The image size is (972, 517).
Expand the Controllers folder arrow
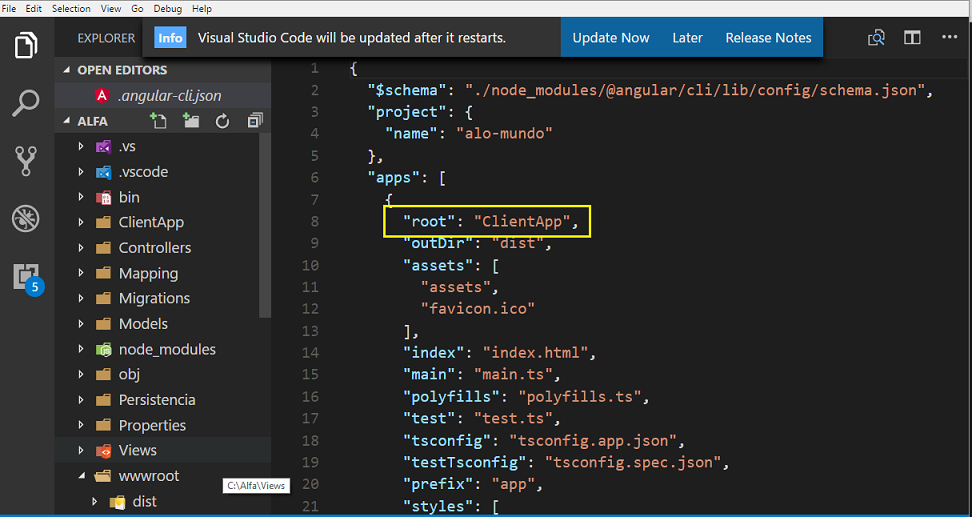(x=81, y=248)
